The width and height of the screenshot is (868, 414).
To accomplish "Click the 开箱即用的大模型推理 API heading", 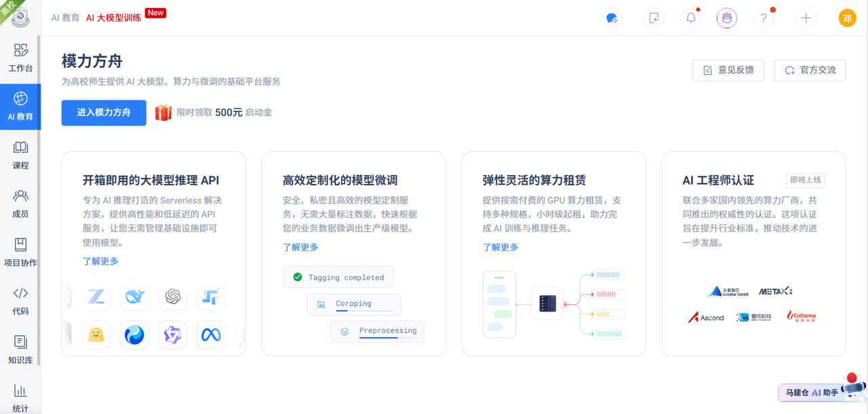I will click(151, 181).
